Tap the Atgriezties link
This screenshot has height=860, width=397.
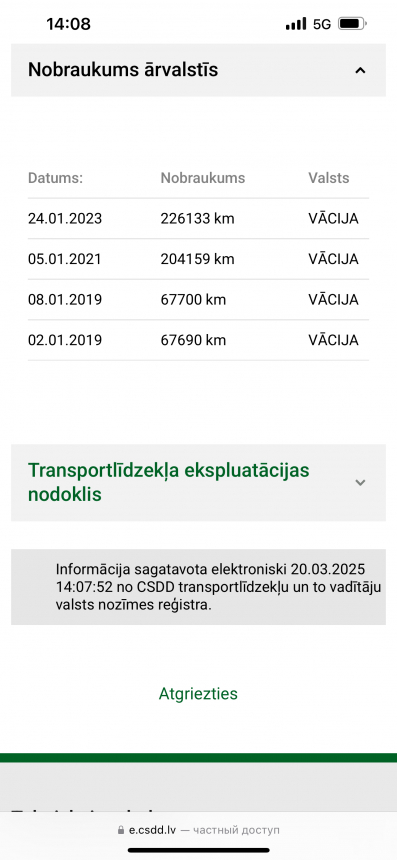coord(198,694)
